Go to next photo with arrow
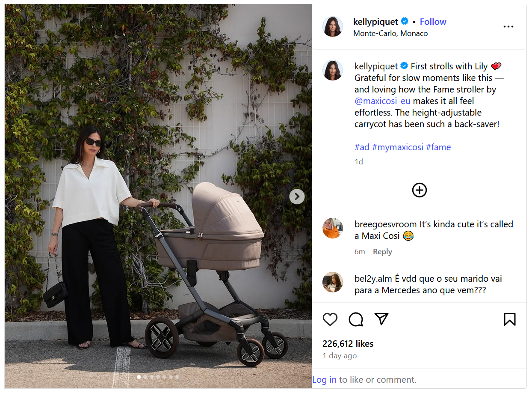Viewport: 532px width, 393px height. point(297,196)
